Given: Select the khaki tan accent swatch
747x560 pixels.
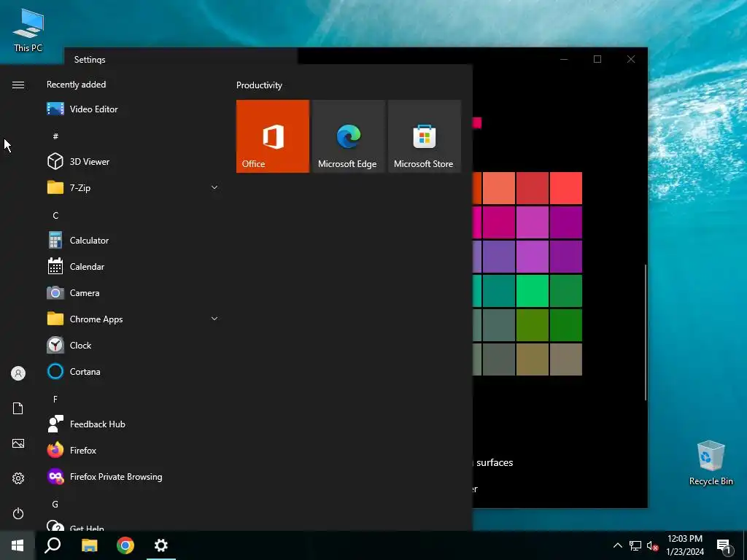Looking at the screenshot, I should pos(532,359).
